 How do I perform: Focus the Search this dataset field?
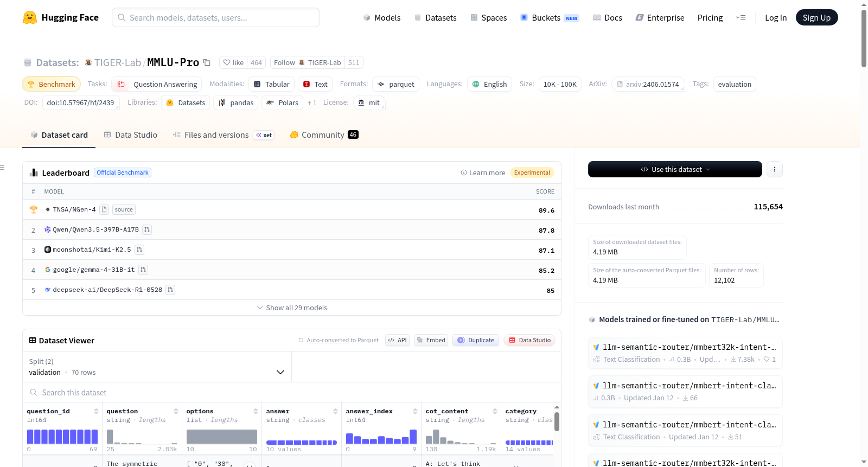pos(292,392)
